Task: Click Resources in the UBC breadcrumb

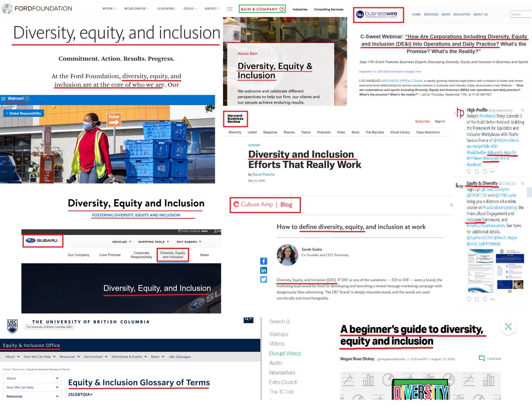Action: coord(19,369)
